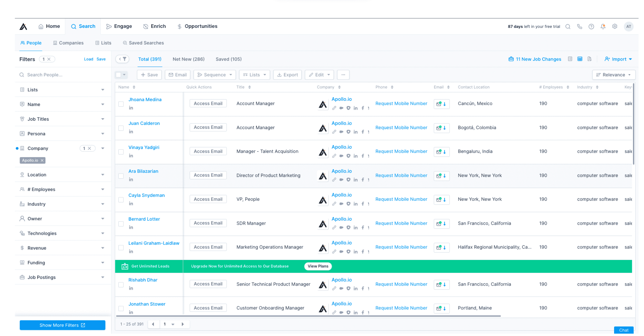Open the settings gear icon
This screenshot has height=336, width=644.
[x=615, y=27]
